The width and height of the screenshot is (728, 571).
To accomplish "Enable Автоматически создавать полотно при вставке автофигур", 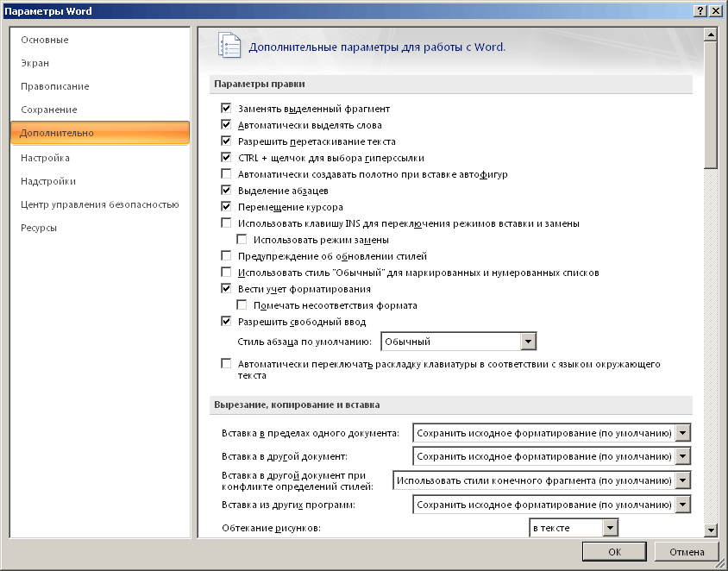I will coord(226,174).
